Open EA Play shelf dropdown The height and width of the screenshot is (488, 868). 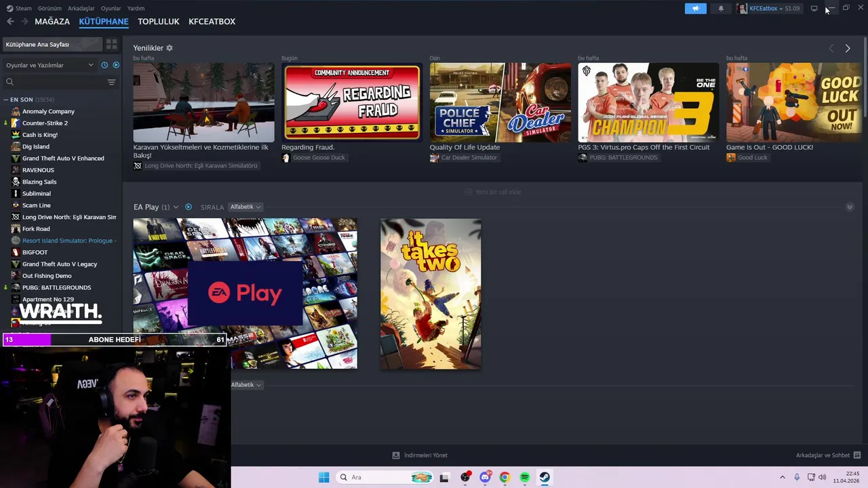pos(176,207)
